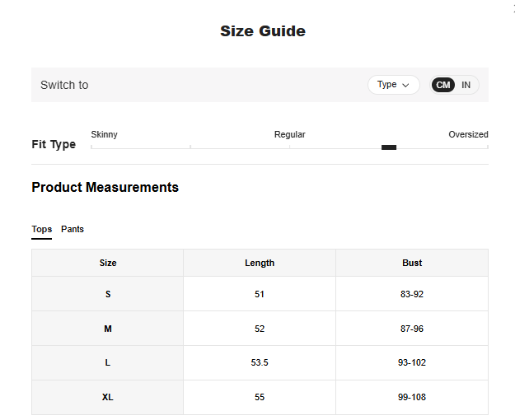Click the Regular fit label
The width and height of the screenshot is (515, 420).
[289, 134]
